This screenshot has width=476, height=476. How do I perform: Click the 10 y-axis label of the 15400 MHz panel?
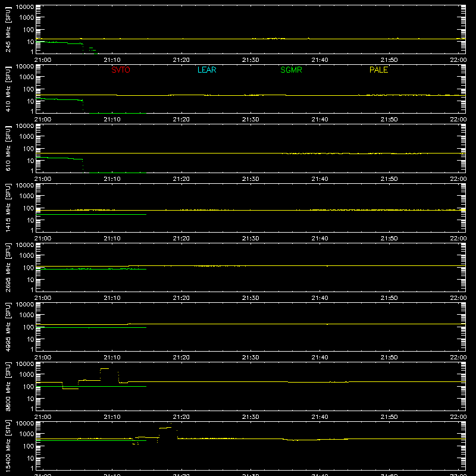pos(30,458)
